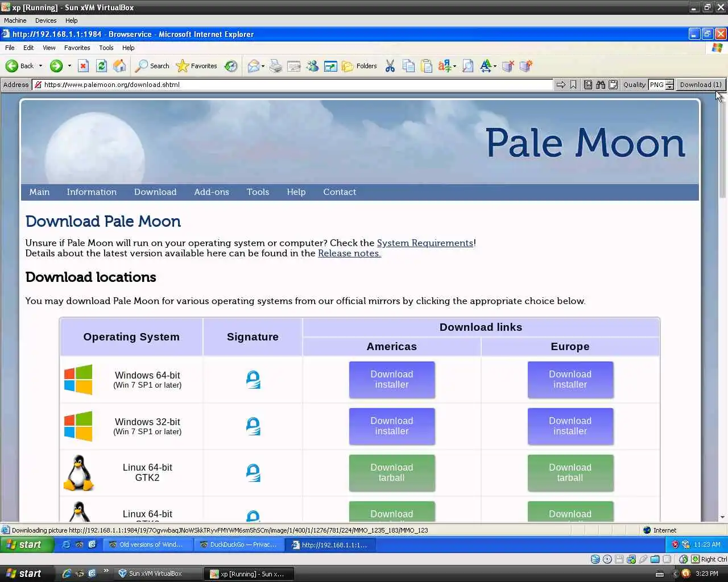Click the Encoding language icon
728x582 pixels.
click(x=444, y=66)
